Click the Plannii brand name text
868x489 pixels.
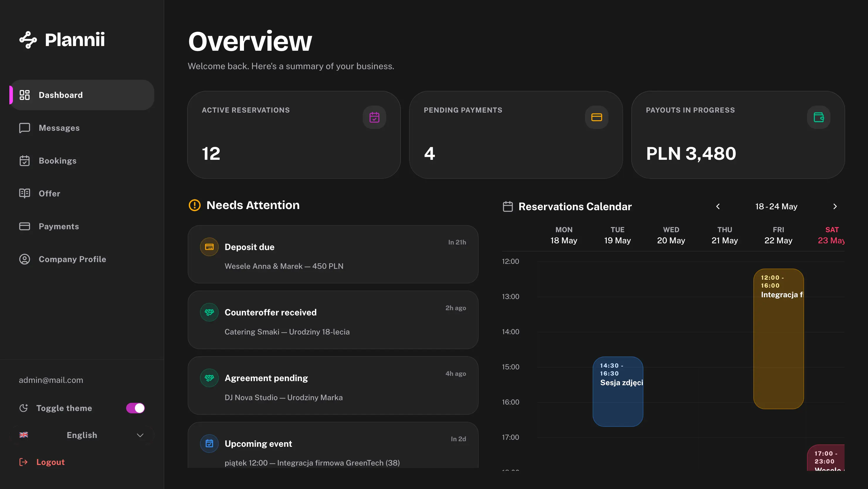tap(75, 40)
